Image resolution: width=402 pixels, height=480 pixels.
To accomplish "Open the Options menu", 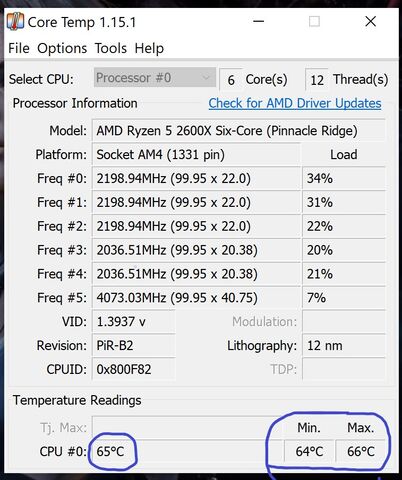I will click(x=62, y=49).
